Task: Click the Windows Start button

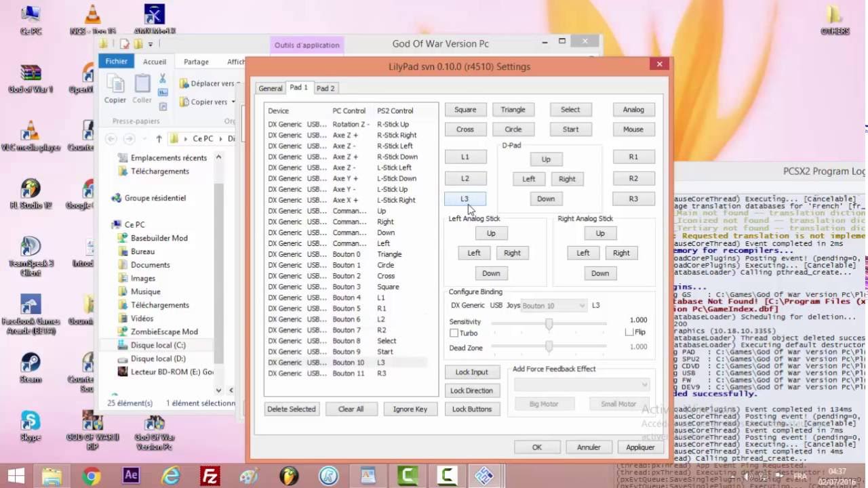Action: click(16, 476)
